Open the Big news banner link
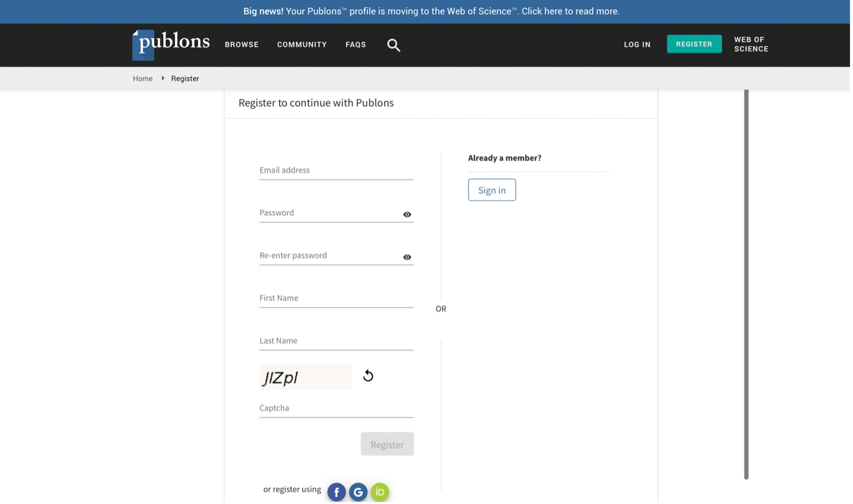853x504 pixels. pyautogui.click(x=433, y=12)
